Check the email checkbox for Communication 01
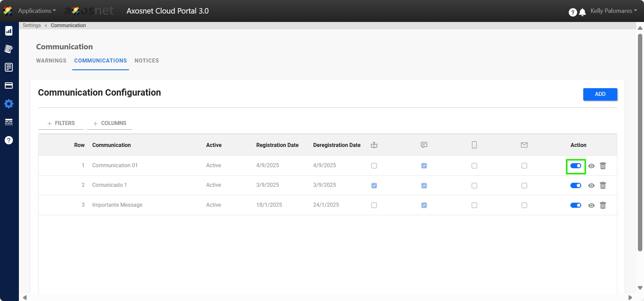Image resolution: width=644 pixels, height=301 pixels. [524, 166]
